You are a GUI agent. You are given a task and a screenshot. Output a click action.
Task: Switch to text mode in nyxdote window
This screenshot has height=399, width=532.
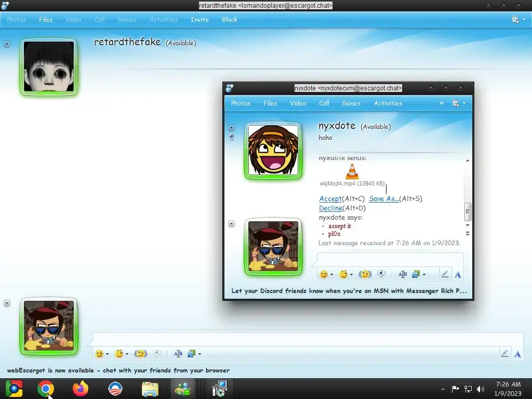(458, 274)
